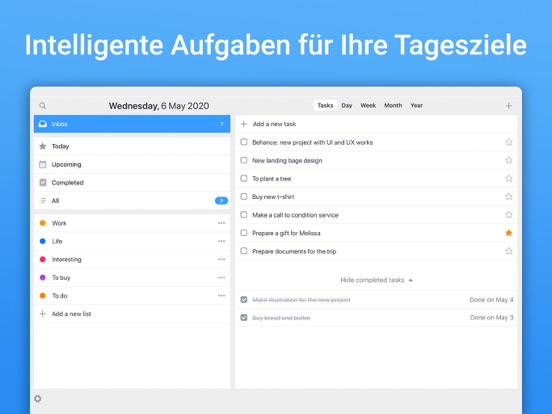
Task: Open the more options dots for Work list
Action: (221, 223)
